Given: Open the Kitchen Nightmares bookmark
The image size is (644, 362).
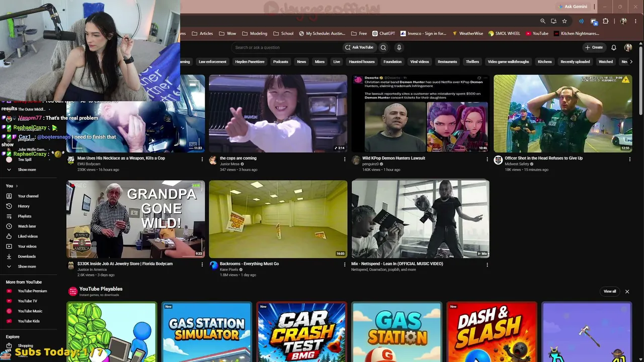Looking at the screenshot, I should pyautogui.click(x=577, y=34).
